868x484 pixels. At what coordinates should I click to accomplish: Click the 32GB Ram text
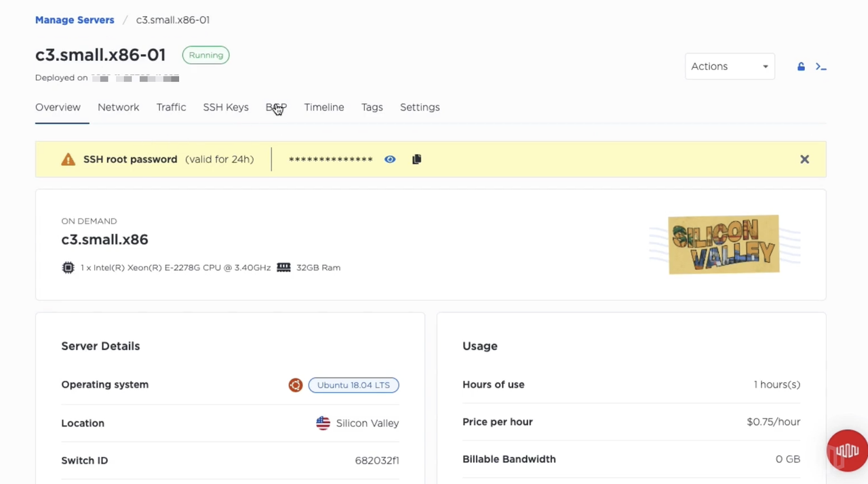[x=318, y=267]
